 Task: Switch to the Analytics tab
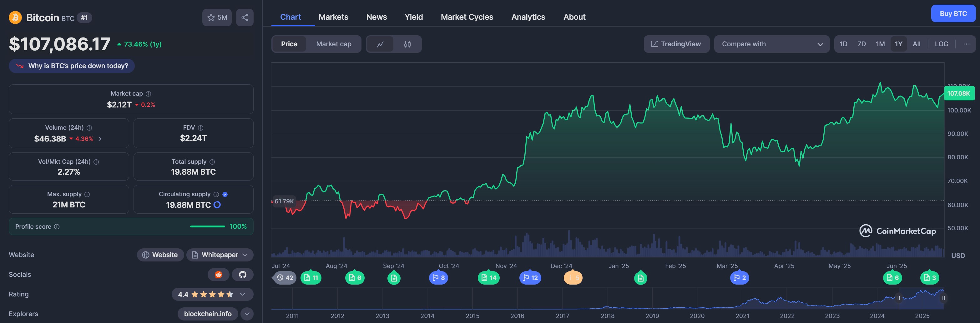coord(528,17)
